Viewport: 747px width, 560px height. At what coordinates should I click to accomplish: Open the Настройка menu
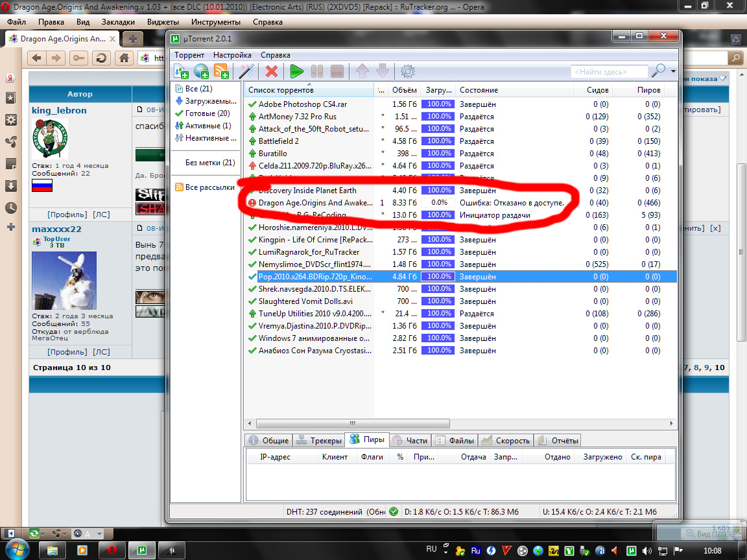232,54
